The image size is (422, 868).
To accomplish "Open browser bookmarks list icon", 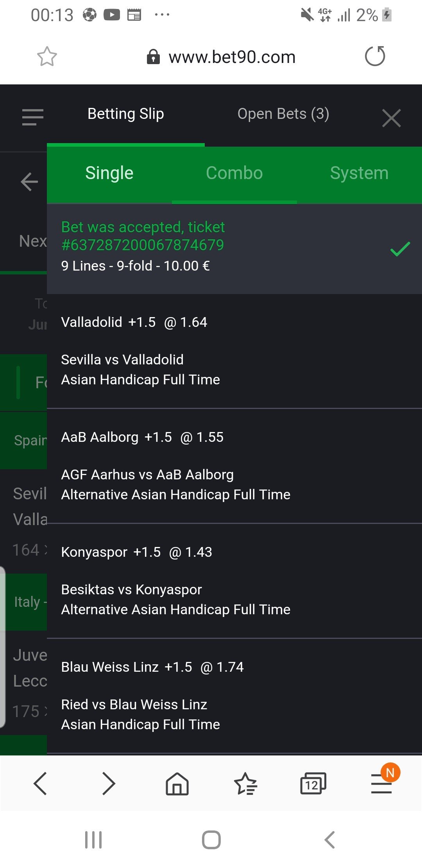I will (245, 784).
